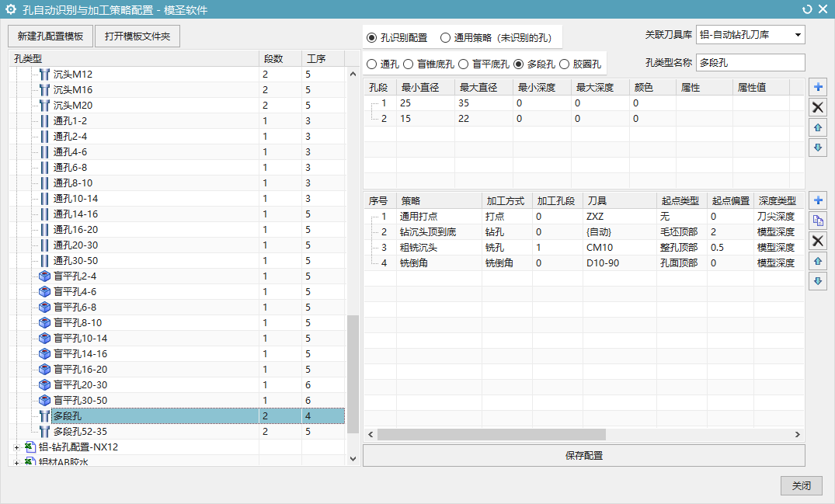Select the 通孔6-8 hole icon
The image size is (835, 504).
tap(45, 168)
